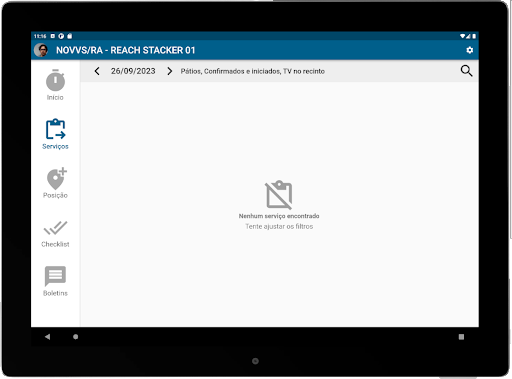Tap the Wi-Fi status bar icon
512x379 pixels.
pyautogui.click(x=463, y=36)
